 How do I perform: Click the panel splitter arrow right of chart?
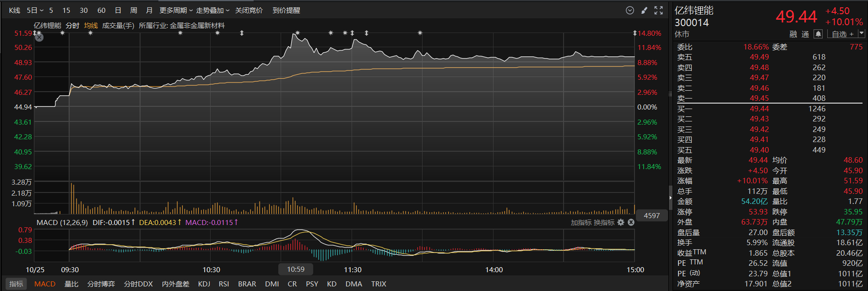click(x=670, y=198)
